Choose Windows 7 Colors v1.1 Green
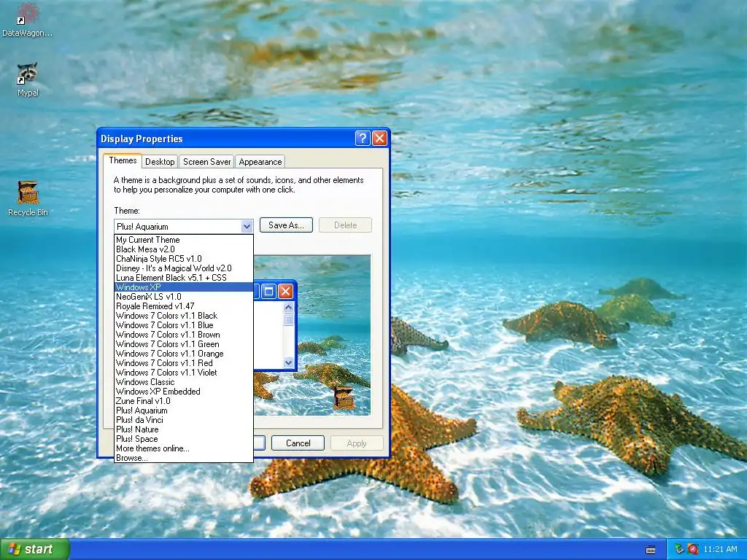The width and height of the screenshot is (747, 560). [x=183, y=344]
